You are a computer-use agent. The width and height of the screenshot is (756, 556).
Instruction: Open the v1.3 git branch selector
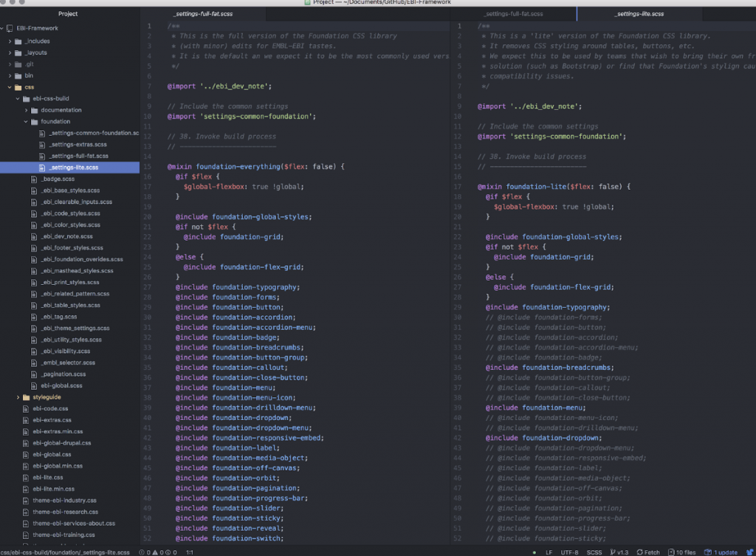coord(619,552)
